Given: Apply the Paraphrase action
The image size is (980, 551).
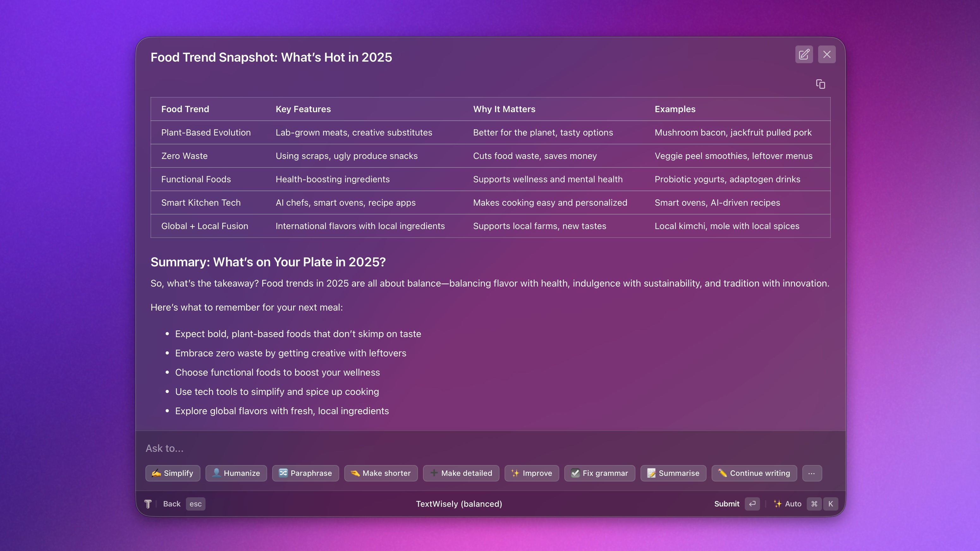Looking at the screenshot, I should click(x=305, y=473).
